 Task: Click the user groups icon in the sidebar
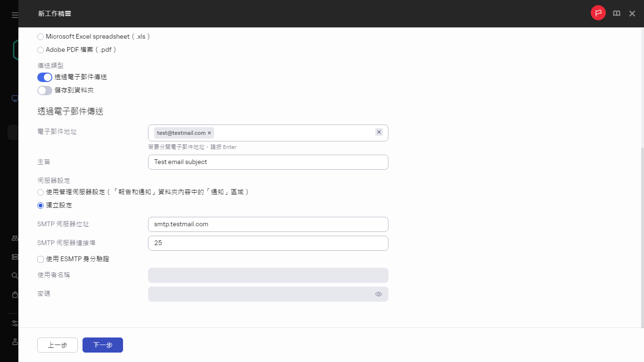point(14,238)
